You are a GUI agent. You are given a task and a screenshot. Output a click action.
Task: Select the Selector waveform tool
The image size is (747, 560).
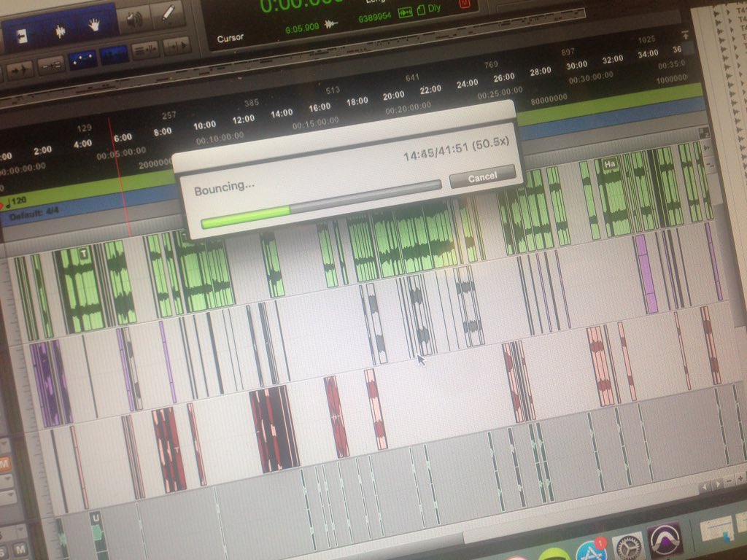coord(60,31)
